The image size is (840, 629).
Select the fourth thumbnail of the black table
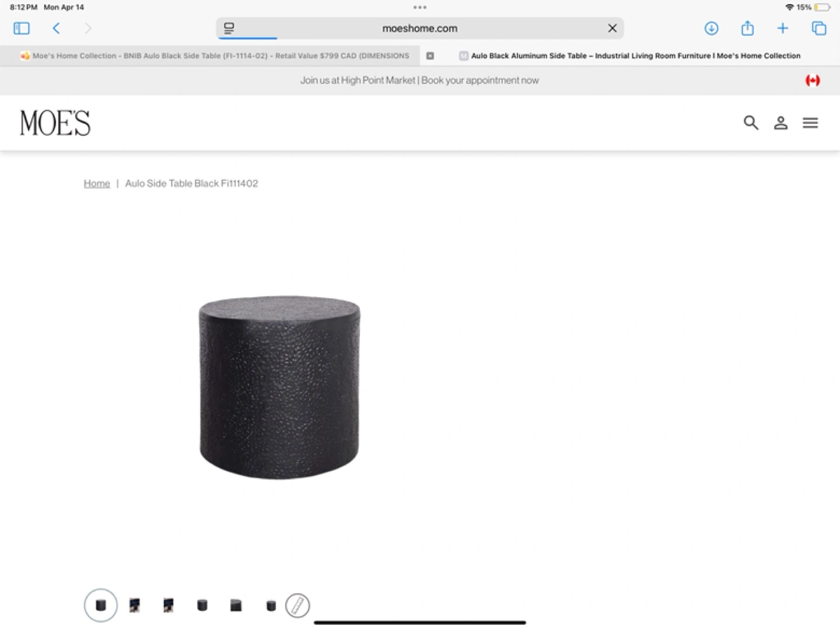point(202,605)
